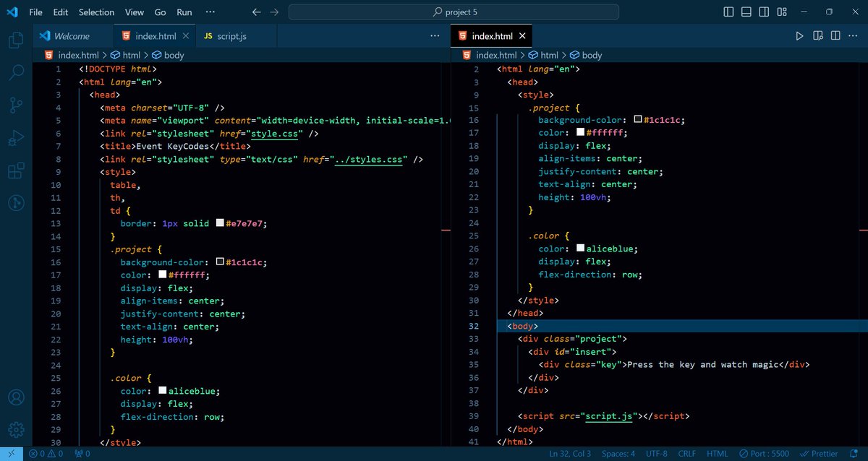Open the Go menu

pos(161,12)
